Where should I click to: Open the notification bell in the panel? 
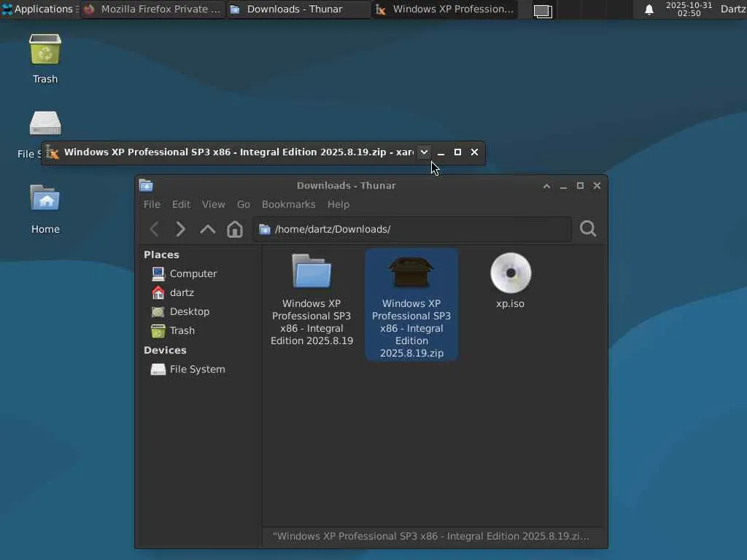click(x=649, y=9)
